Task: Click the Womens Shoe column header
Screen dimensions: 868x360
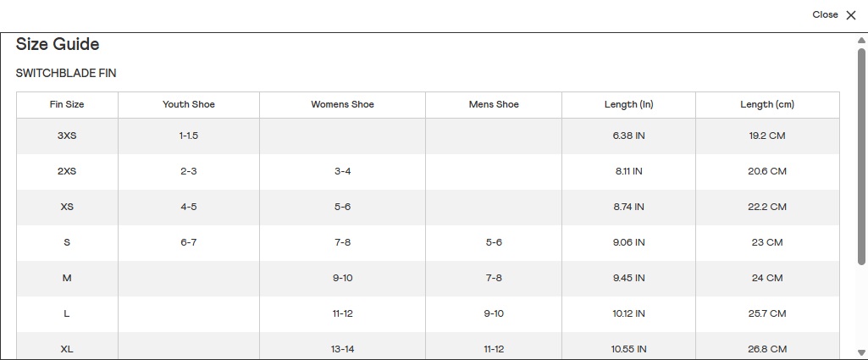Action: [342, 105]
